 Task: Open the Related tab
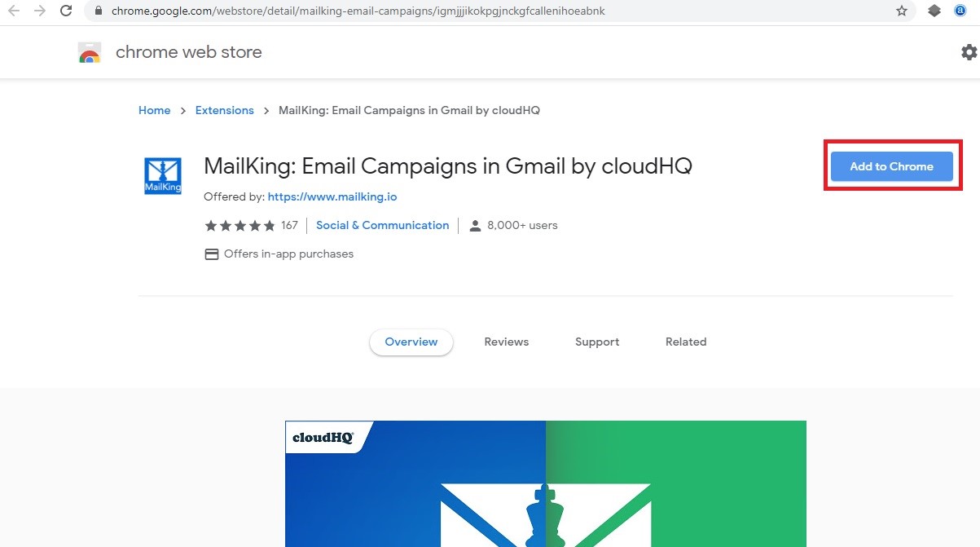(x=686, y=342)
